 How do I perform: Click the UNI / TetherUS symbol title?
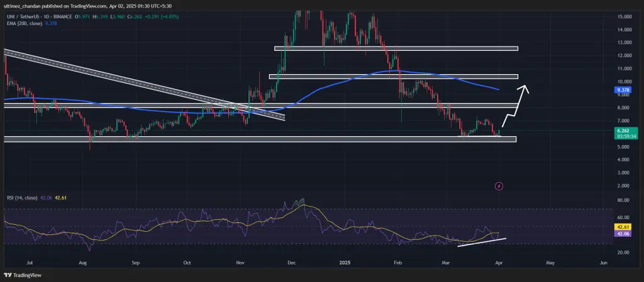(x=21, y=16)
